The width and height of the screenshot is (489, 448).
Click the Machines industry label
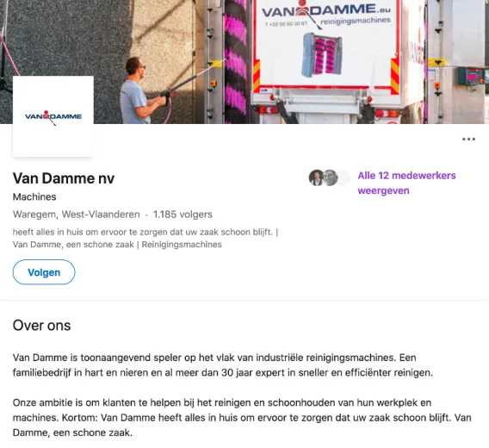point(34,196)
